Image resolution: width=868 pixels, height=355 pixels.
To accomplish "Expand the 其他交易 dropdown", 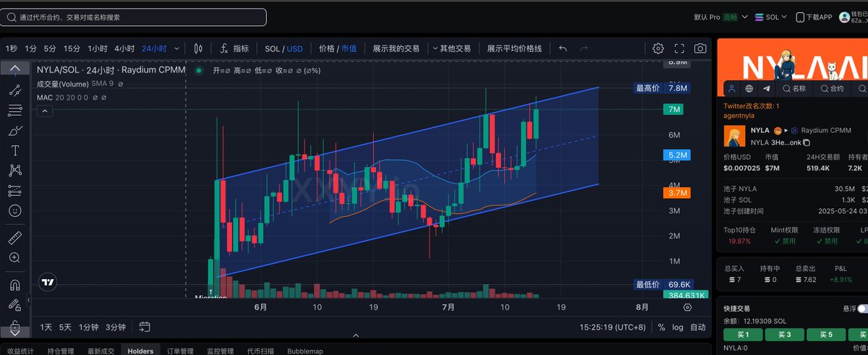I will (451, 48).
